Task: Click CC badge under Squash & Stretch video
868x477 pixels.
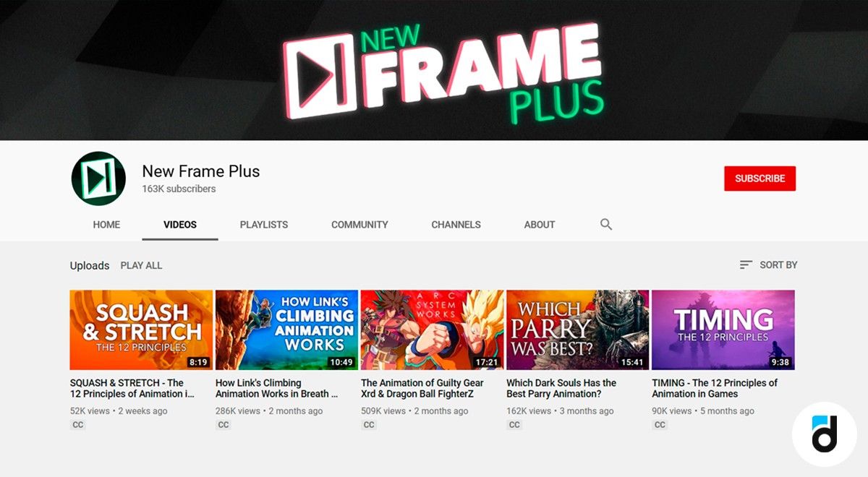Action: pyautogui.click(x=78, y=425)
